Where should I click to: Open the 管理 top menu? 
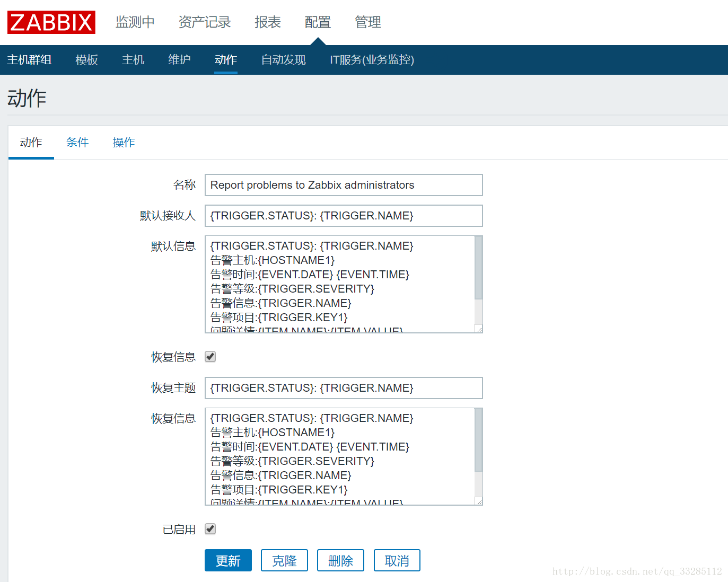(x=368, y=22)
